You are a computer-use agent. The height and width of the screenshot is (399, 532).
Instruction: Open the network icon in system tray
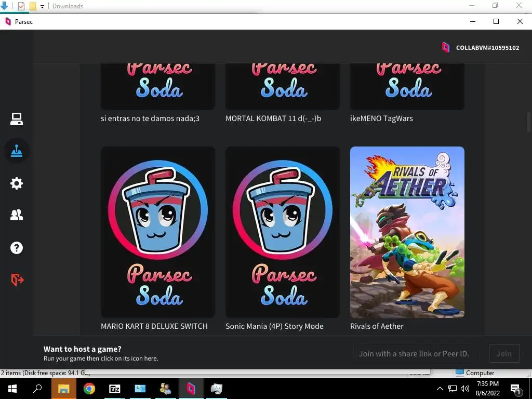[x=453, y=389]
